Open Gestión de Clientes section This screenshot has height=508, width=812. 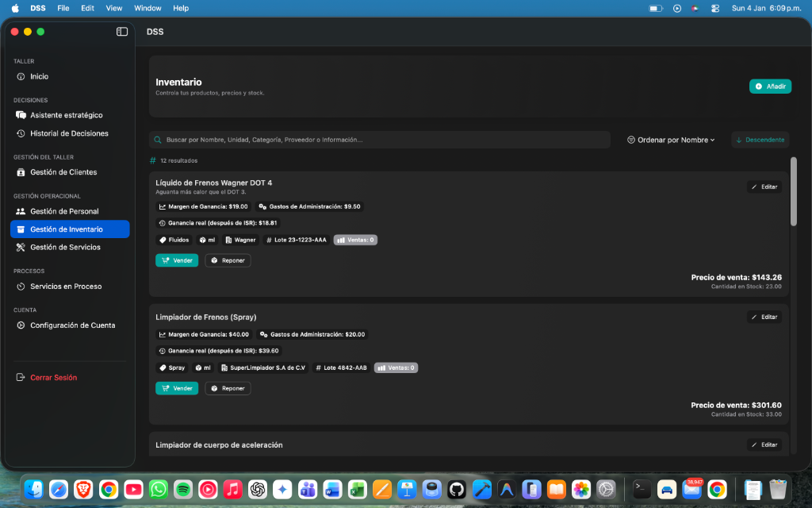click(x=63, y=171)
